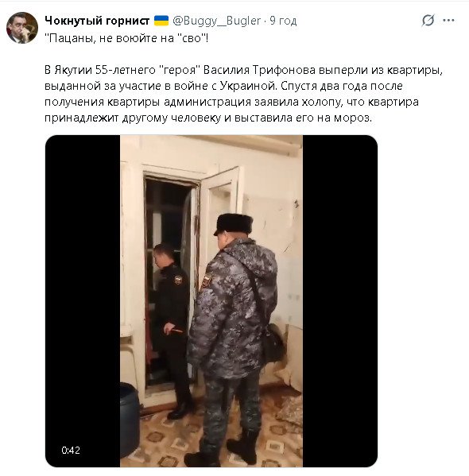Click the left black letterbox of video

coord(83,301)
